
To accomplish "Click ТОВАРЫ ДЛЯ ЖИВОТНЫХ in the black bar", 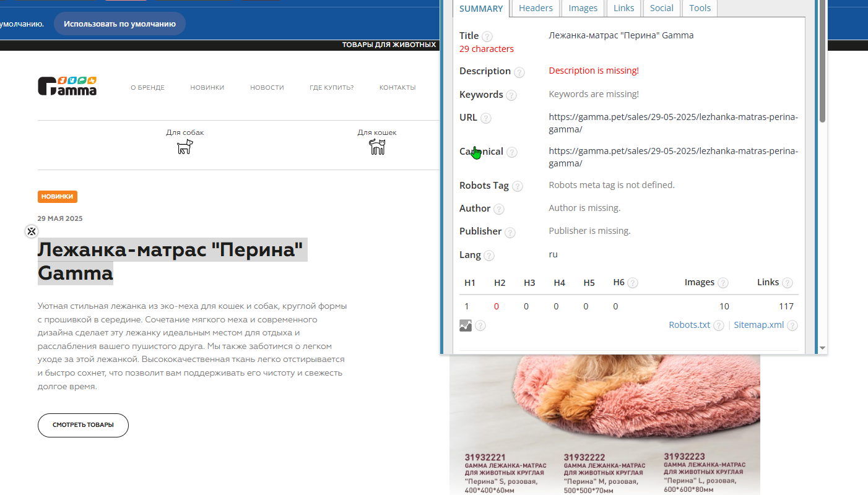I will [389, 45].
